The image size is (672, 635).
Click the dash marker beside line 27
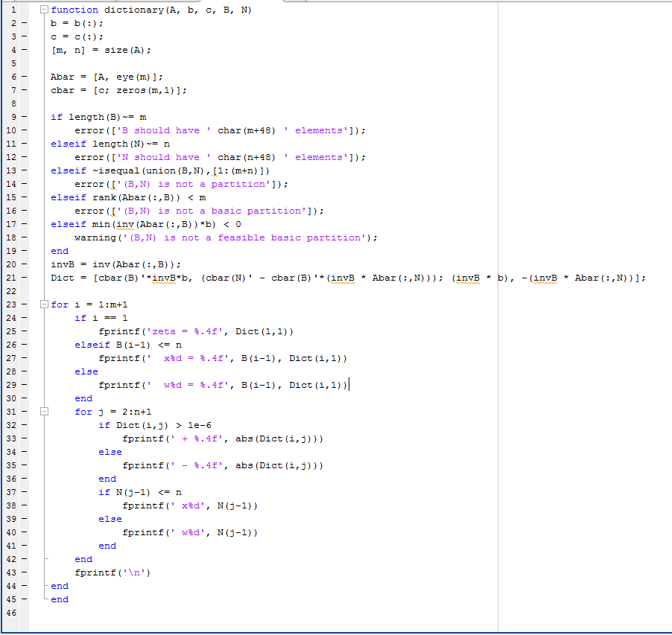point(22,358)
